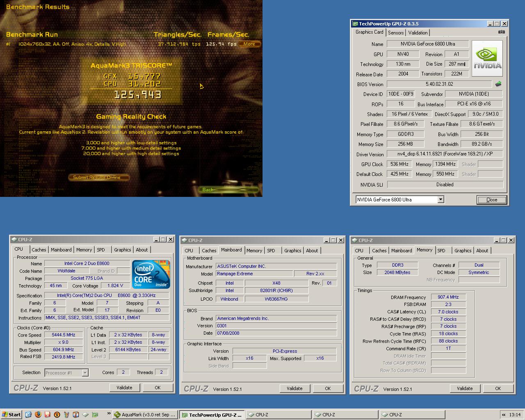Click the BIOS Date value 07/08/2008
Image resolution: width=525 pixels, height=420 pixels.
coord(276,333)
